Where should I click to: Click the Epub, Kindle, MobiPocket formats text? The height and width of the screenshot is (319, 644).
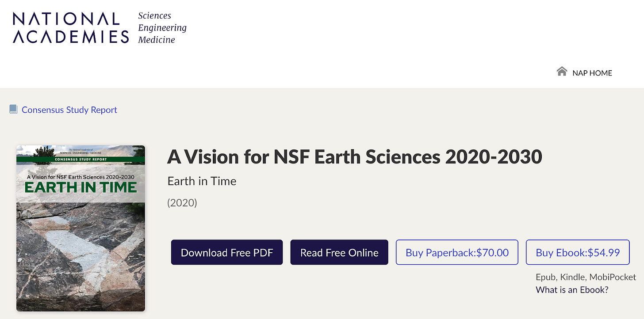pos(586,277)
